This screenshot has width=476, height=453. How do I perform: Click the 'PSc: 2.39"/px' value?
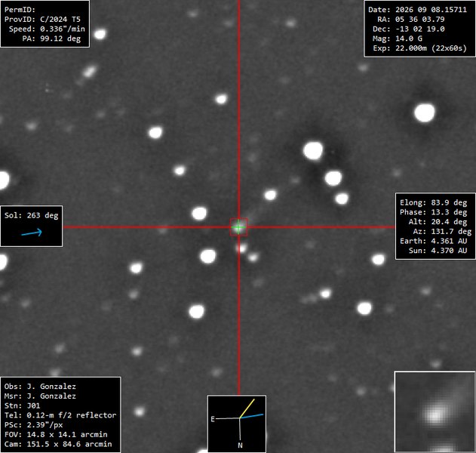click(x=33, y=425)
